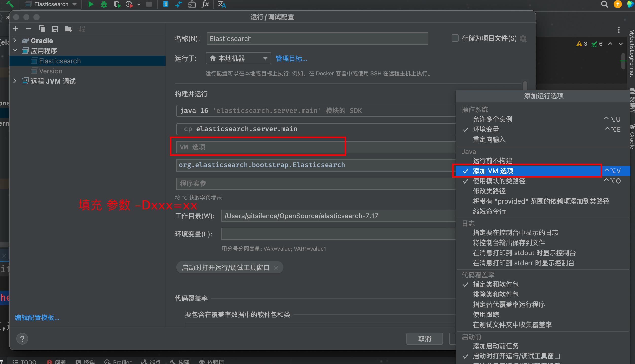The width and height of the screenshot is (635, 364).
Task: Click the 取消 button
Action: tap(424, 339)
